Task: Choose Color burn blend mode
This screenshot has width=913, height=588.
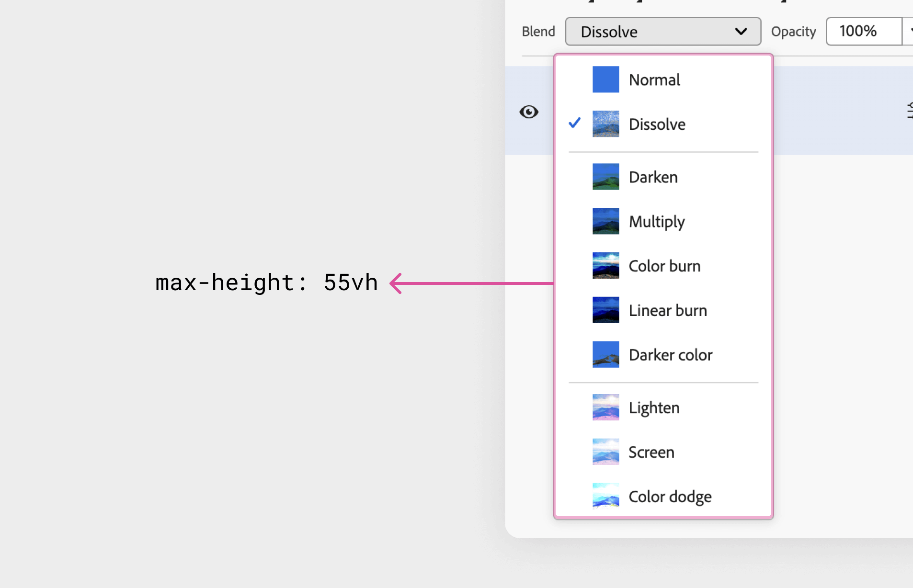Action: pyautogui.click(x=664, y=266)
